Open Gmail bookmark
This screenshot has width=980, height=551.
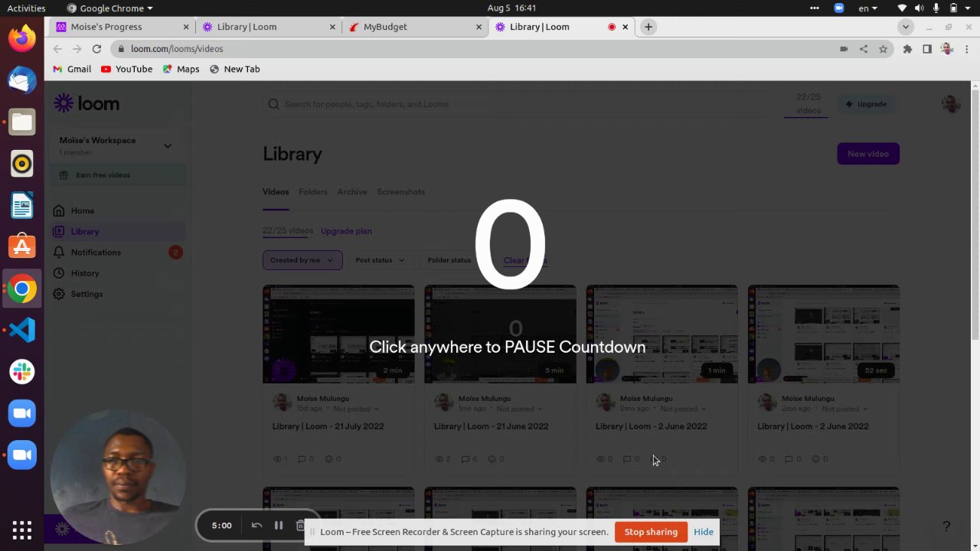click(72, 69)
